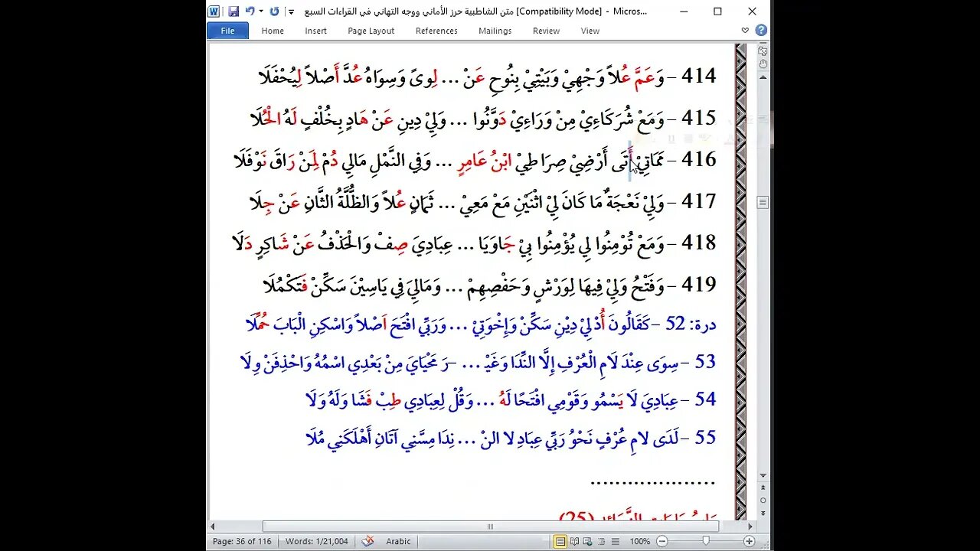The image size is (980, 551).
Task: Switch to Full Screen Reading view
Action: coord(574,541)
